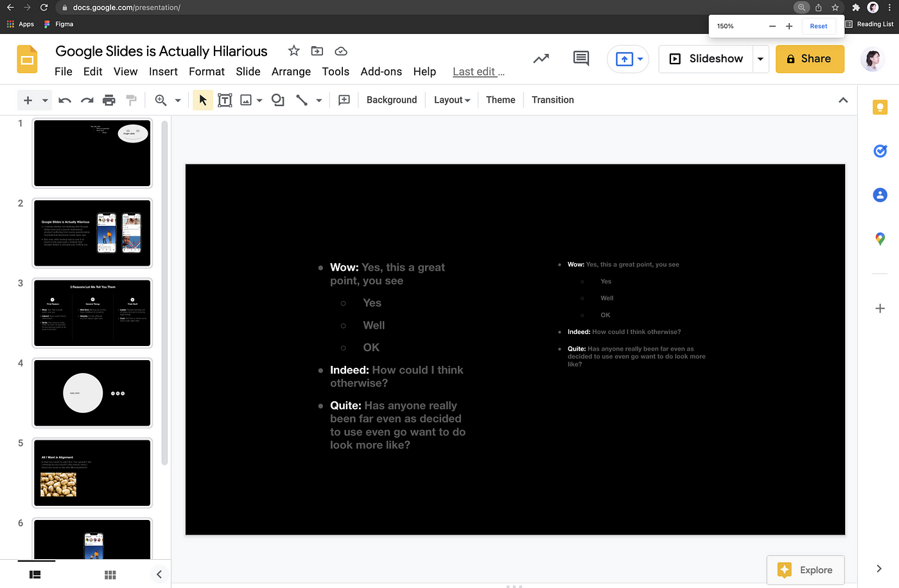Open Google Keep in side panel
Image resolution: width=899 pixels, height=588 pixels.
[x=880, y=107]
